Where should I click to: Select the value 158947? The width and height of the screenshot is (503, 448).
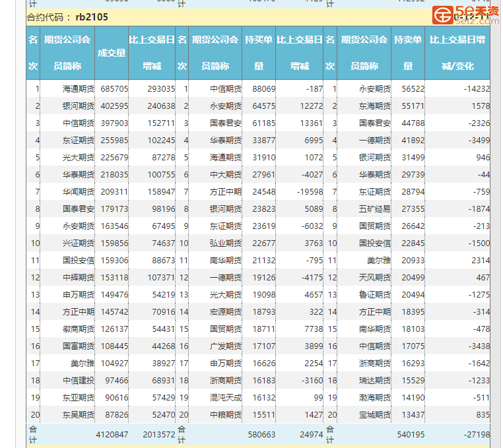(x=161, y=192)
